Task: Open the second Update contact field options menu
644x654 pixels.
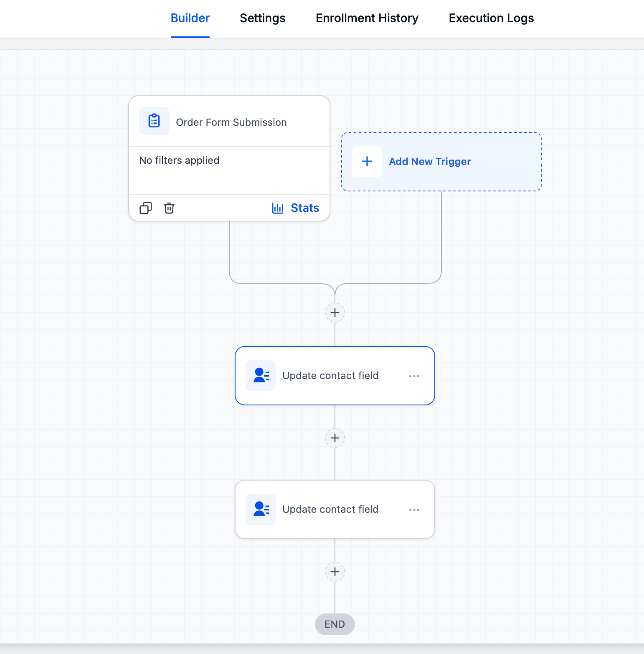Action: pyautogui.click(x=414, y=510)
